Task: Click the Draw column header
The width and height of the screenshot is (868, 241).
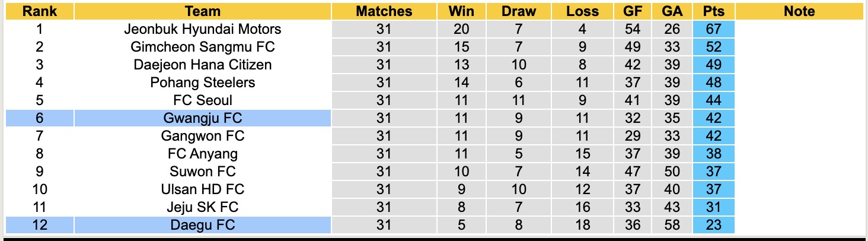Action: click(518, 11)
